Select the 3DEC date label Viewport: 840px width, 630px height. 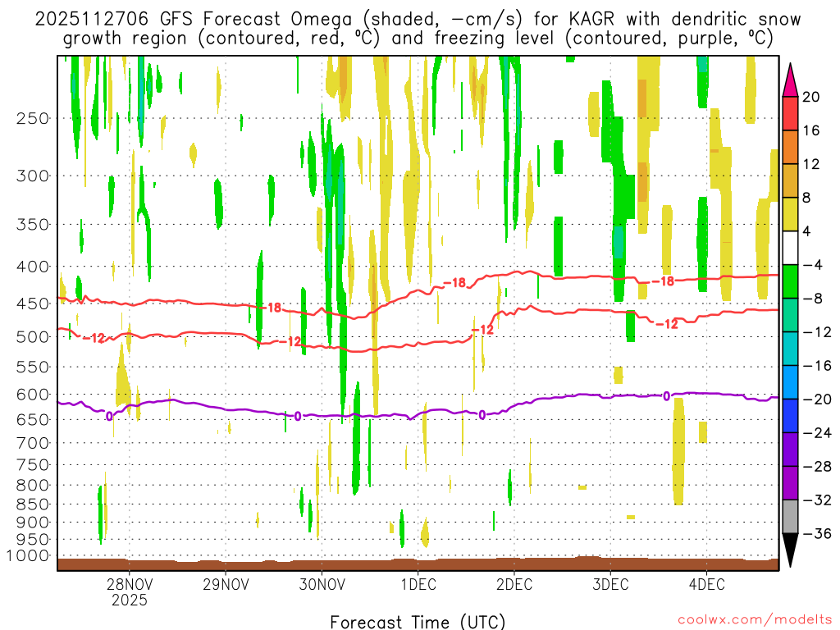(610, 584)
